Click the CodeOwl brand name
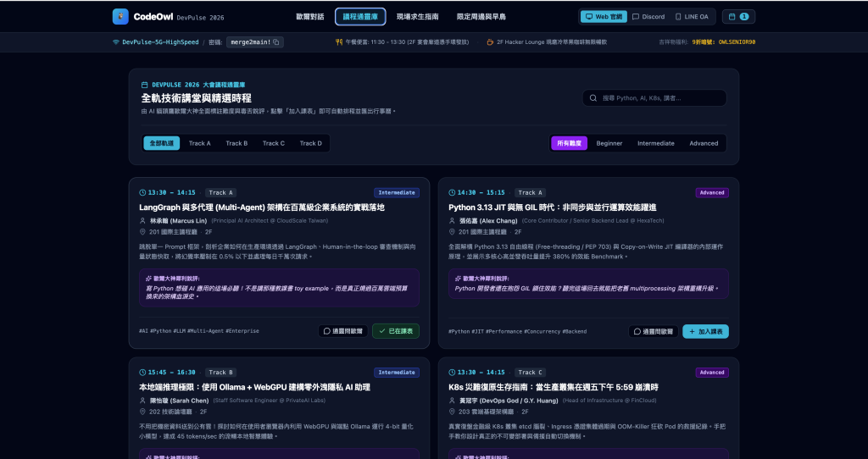The image size is (868, 459). point(153,17)
